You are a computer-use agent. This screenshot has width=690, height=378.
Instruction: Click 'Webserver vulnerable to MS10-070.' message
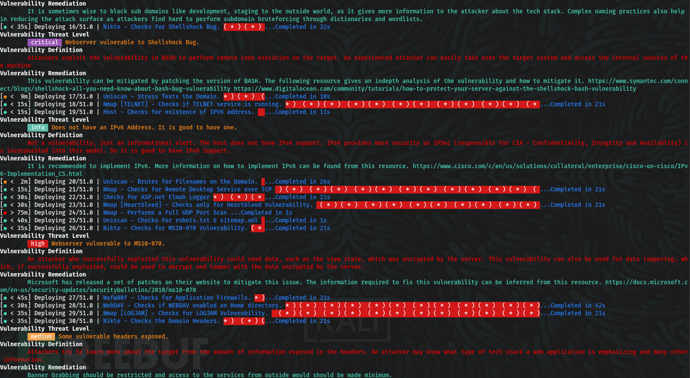(108, 243)
